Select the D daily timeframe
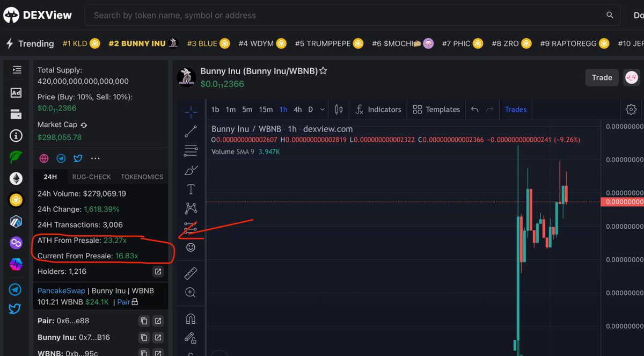The image size is (644, 356). 310,110
